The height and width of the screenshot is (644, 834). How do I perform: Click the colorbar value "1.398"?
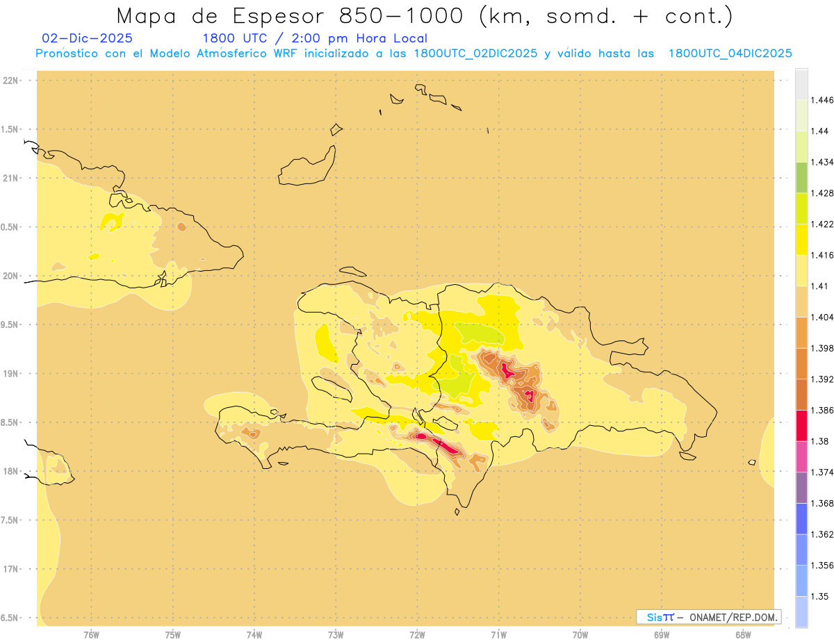[x=824, y=348]
